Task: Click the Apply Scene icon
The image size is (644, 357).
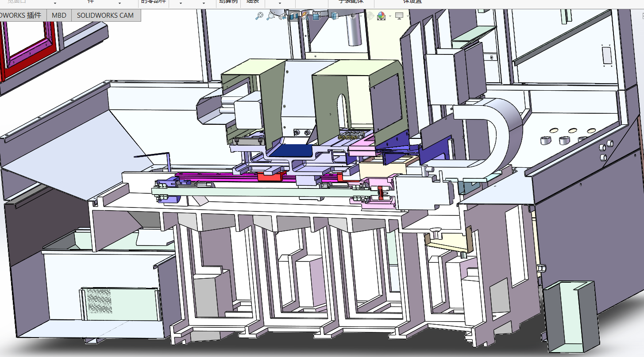Action: [x=382, y=16]
